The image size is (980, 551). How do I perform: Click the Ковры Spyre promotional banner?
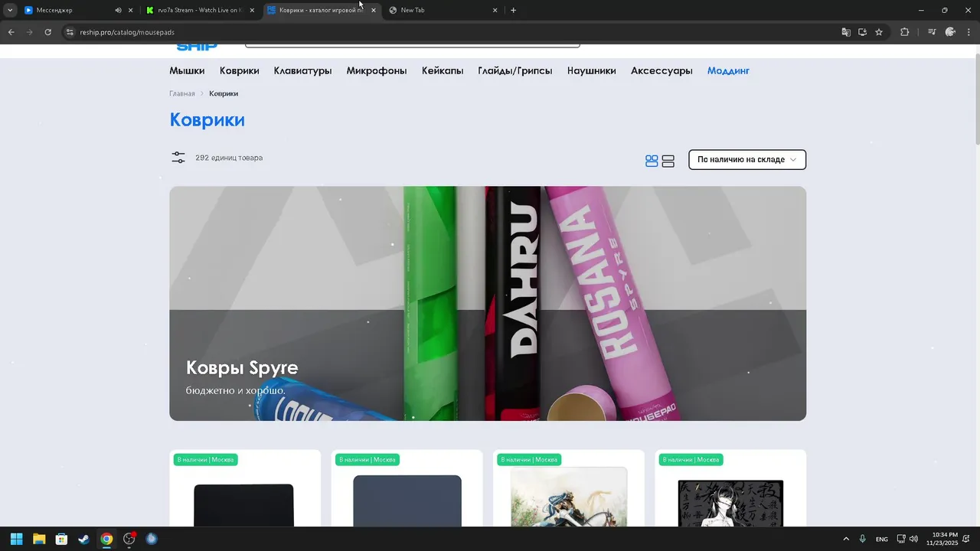click(x=488, y=303)
